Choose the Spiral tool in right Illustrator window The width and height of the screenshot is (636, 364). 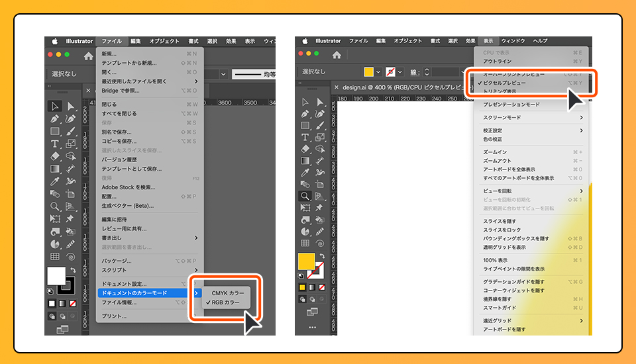tap(319, 243)
